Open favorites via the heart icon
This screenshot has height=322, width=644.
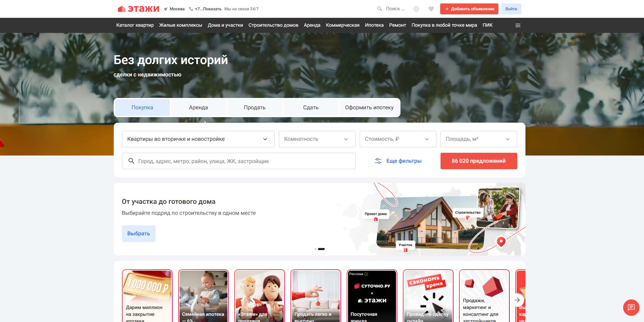click(x=431, y=9)
